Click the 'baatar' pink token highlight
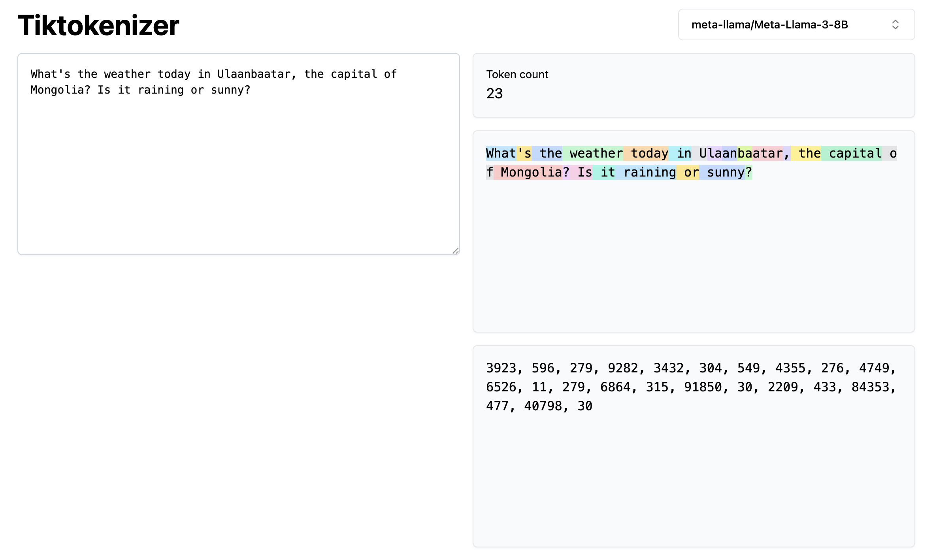The width and height of the screenshot is (935, 560). pyautogui.click(x=767, y=153)
